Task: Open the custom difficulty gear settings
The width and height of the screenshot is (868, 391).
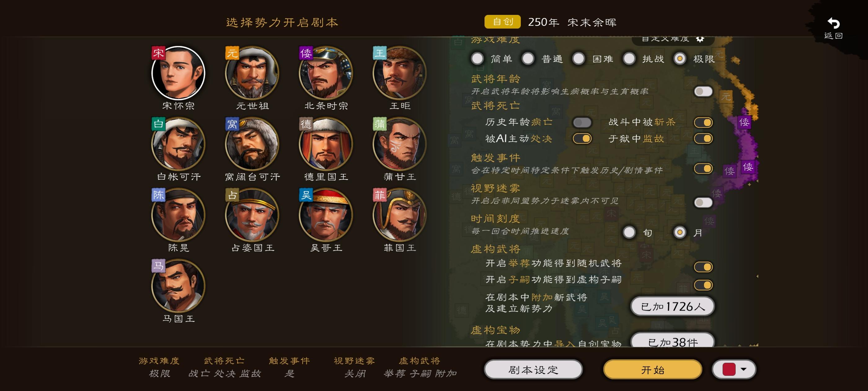Action: [x=700, y=39]
